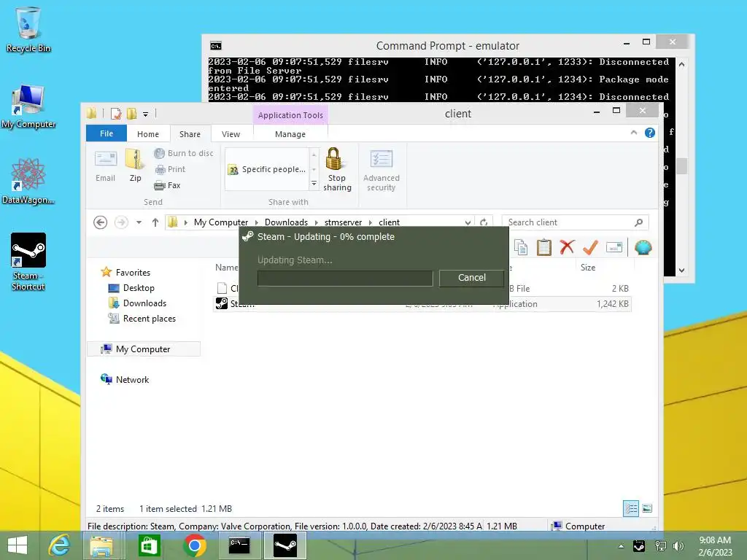The width and height of the screenshot is (747, 560).
Task: Open the File tab
Action: (107, 133)
